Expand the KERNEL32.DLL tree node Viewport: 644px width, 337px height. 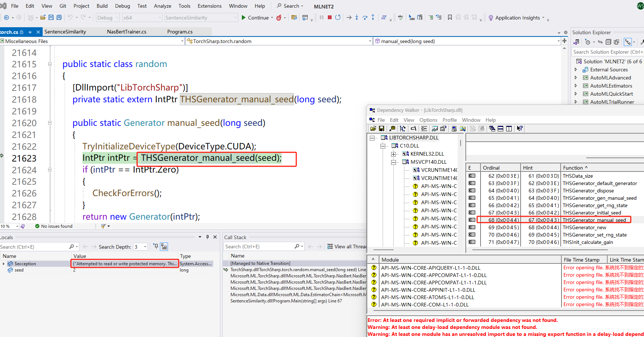pos(393,154)
